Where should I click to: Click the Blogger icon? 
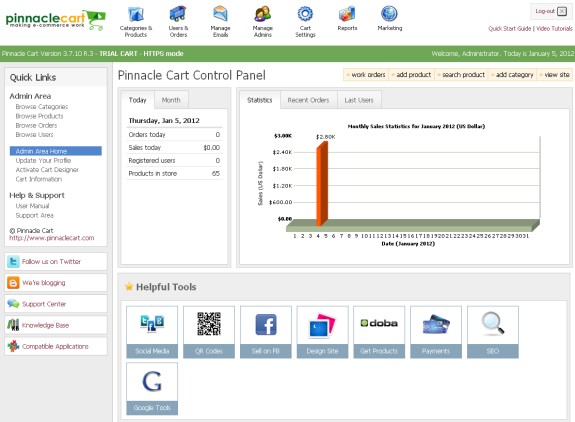[x=13, y=283]
